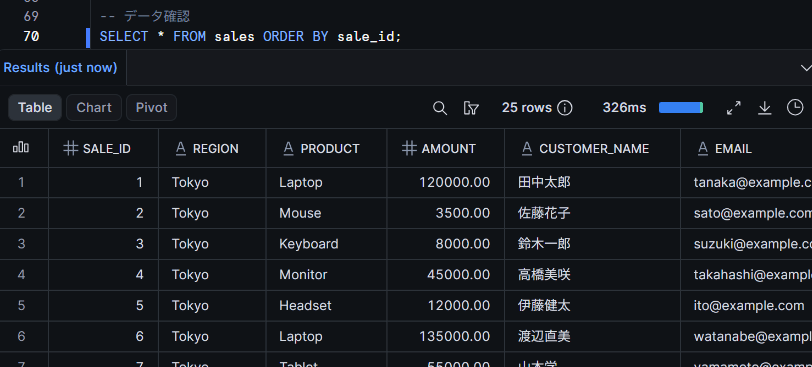Screen dimensions: 812x367
Task: Click info icon beside 25 rows
Action: (564, 108)
